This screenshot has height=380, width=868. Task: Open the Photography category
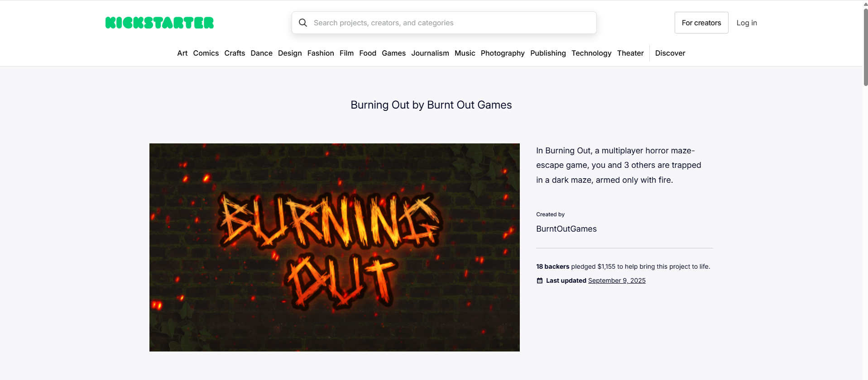point(503,53)
